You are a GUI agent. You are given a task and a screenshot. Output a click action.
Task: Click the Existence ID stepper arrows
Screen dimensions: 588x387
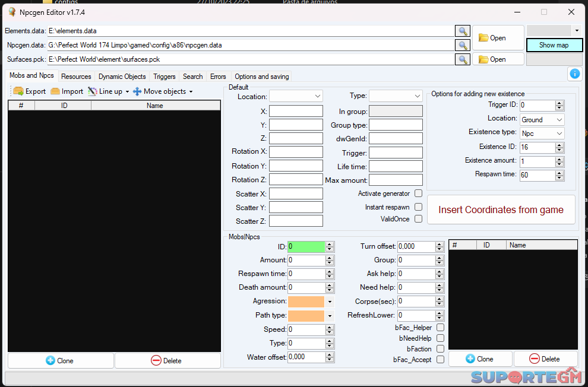pyautogui.click(x=559, y=147)
